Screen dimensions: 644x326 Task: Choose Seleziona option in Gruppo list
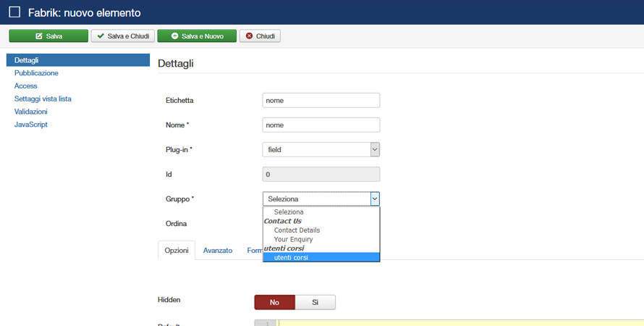(x=321, y=212)
